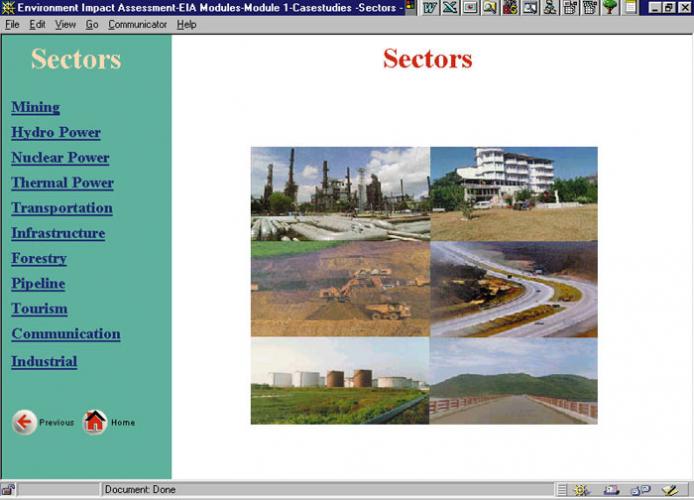694x500 pixels.
Task: Click the red Sectors page heading
Action: (x=428, y=59)
